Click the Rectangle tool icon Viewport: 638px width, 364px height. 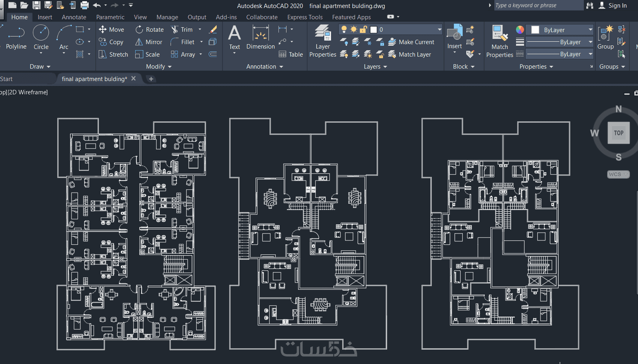[x=80, y=29]
